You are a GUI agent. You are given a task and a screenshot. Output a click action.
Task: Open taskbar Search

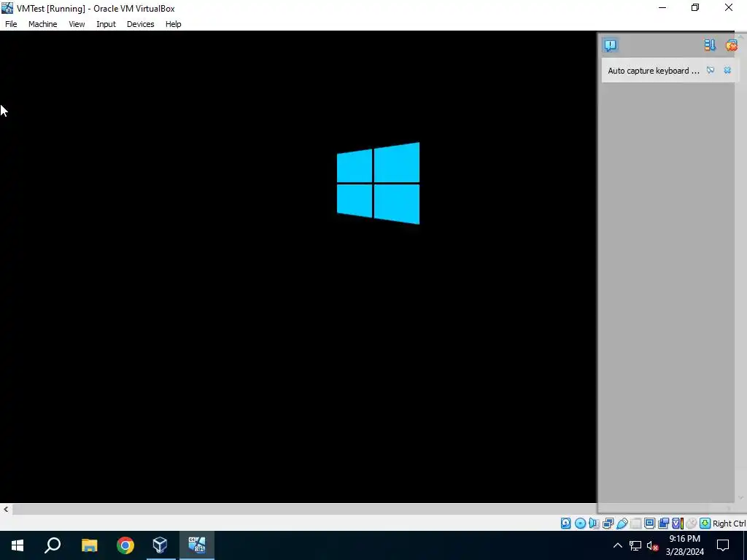tap(53, 545)
